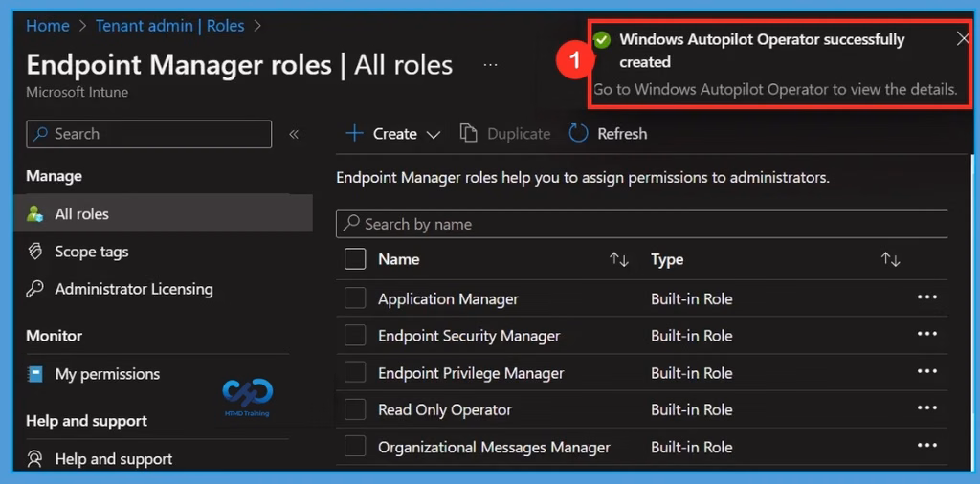Open the more options menu for Endpoint Security Manager
Screen dimensions: 980x484
tap(926, 334)
